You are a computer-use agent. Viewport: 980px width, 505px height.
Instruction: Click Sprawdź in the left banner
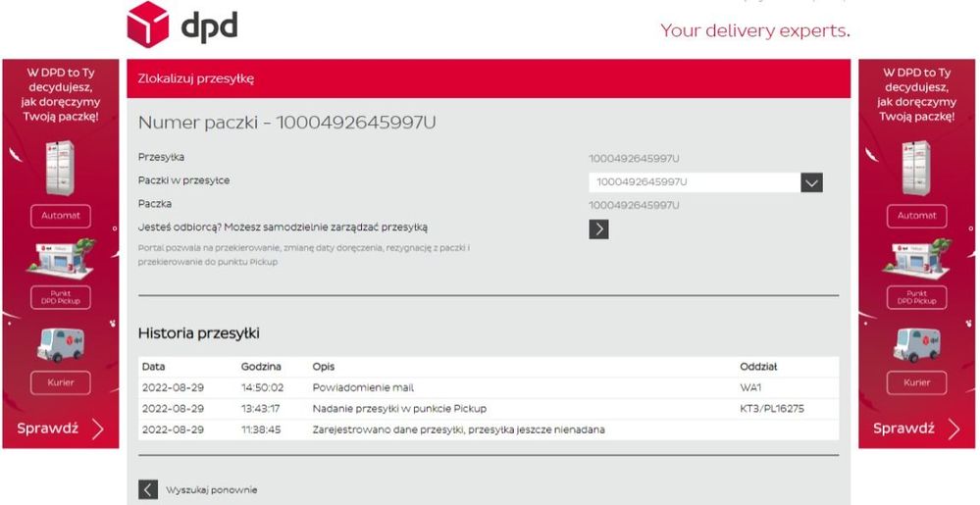(x=47, y=429)
